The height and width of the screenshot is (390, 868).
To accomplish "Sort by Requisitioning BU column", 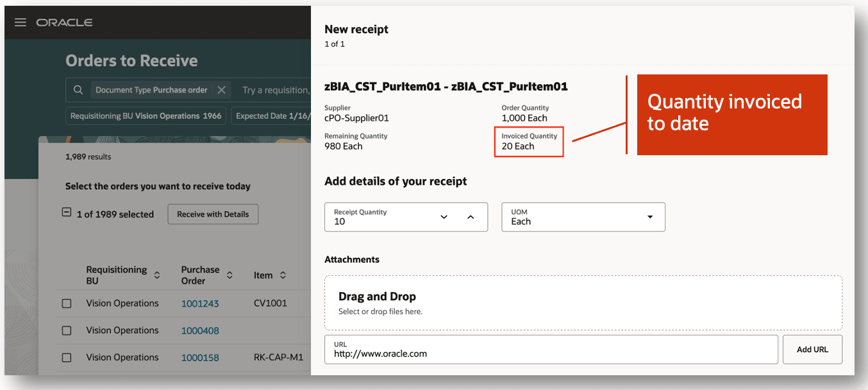I will (x=157, y=275).
